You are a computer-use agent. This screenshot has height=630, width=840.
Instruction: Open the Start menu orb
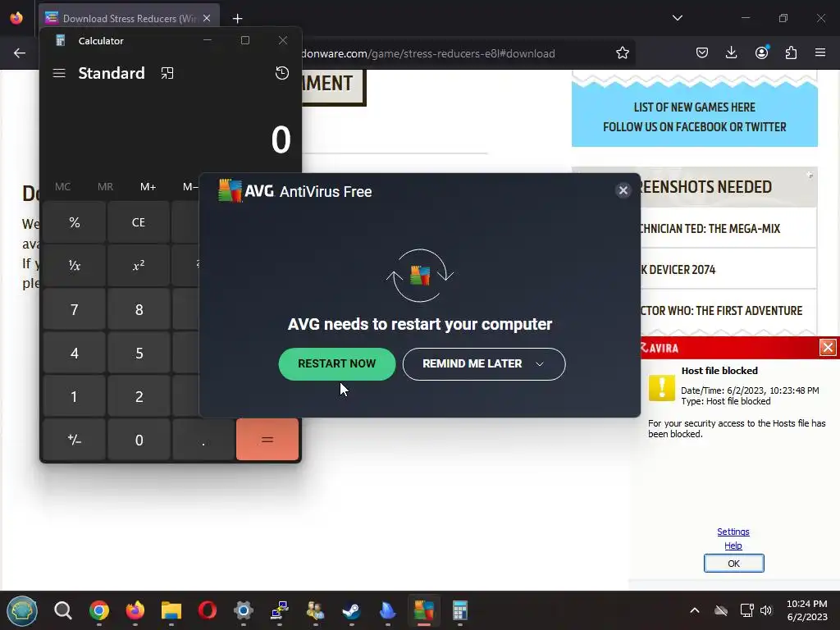pos(22,610)
